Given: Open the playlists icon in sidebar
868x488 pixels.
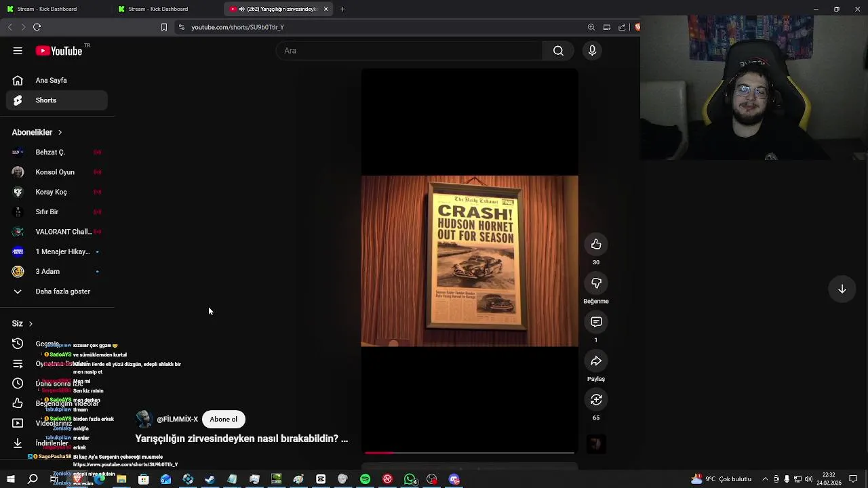Looking at the screenshot, I should [18, 363].
